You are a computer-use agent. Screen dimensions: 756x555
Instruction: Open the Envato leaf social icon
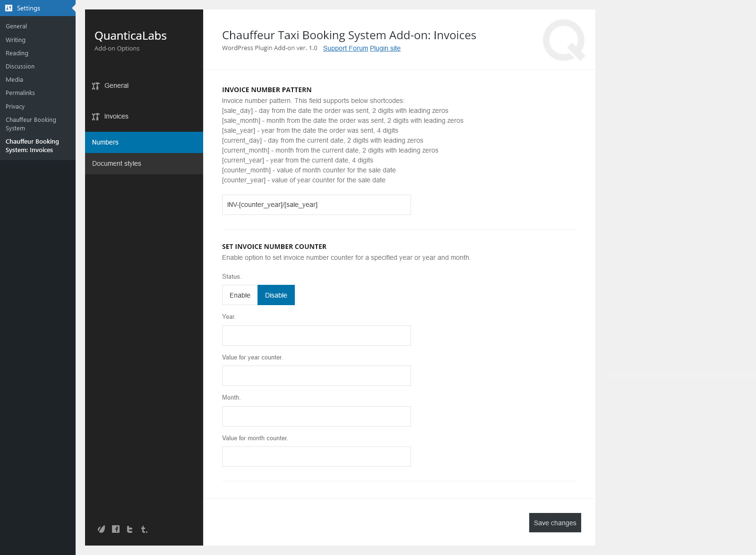101,529
